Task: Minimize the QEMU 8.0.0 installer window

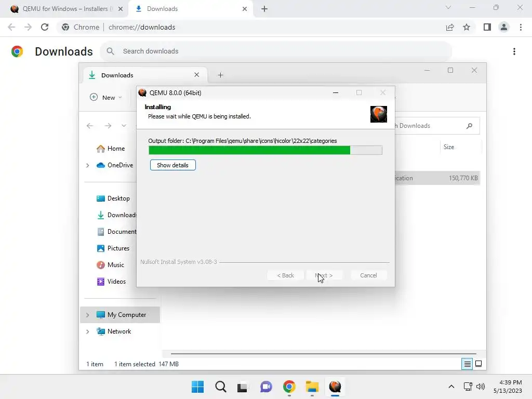Action: coord(336,92)
